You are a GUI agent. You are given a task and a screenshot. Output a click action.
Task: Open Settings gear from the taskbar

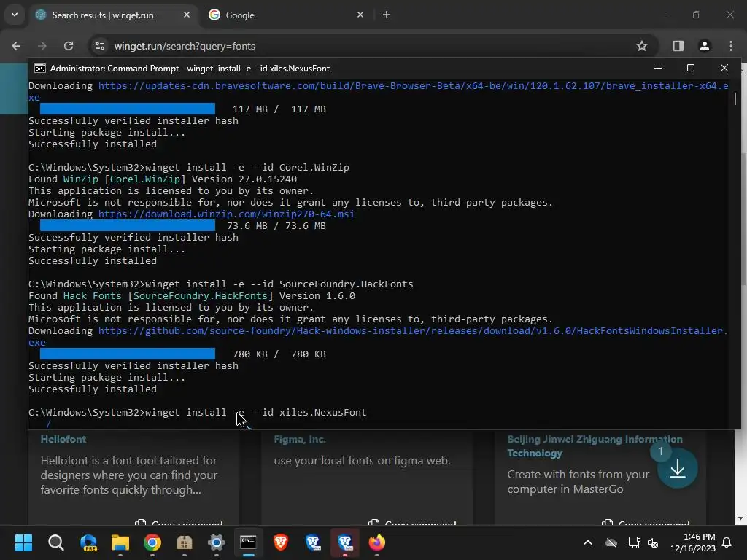[216, 542]
